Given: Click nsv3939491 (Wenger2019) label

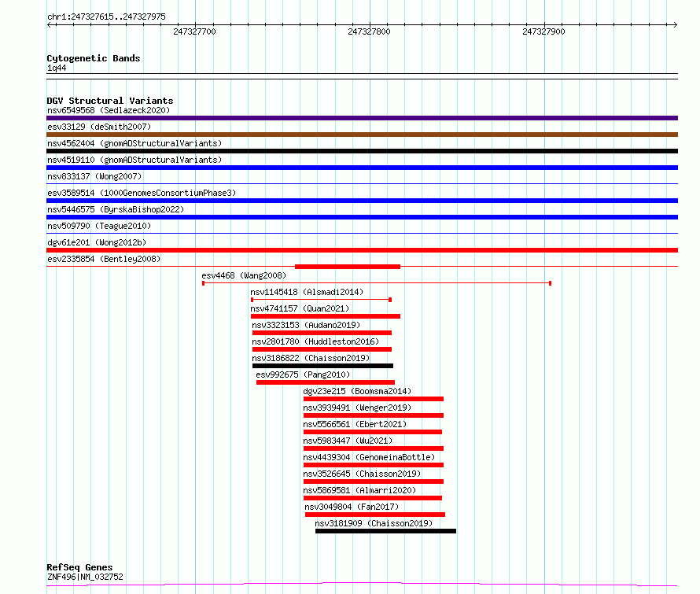Looking at the screenshot, I should (x=357, y=408).
